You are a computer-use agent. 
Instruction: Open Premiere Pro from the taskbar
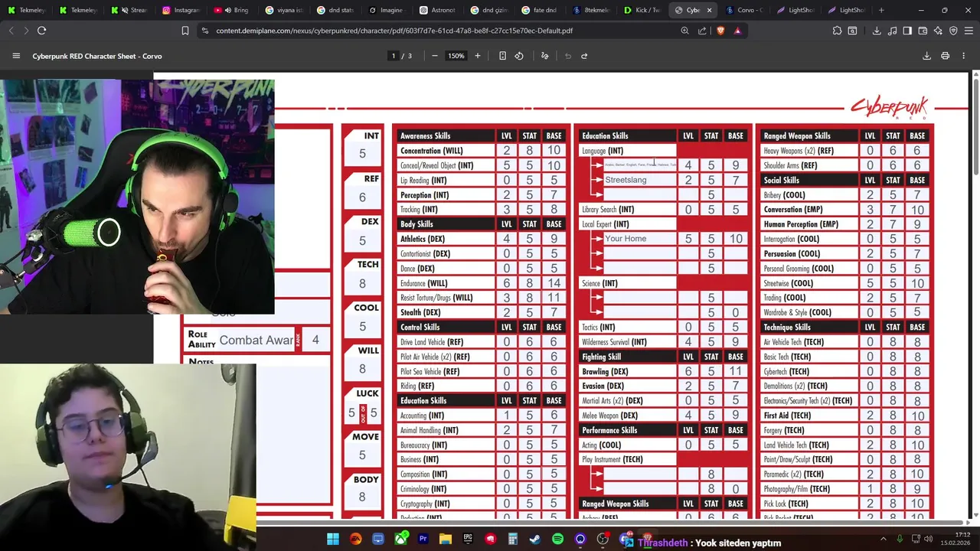coord(423,539)
